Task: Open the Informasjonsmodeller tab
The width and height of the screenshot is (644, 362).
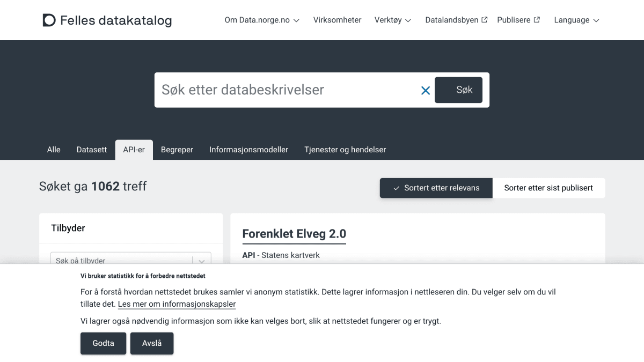Action: coord(249,150)
